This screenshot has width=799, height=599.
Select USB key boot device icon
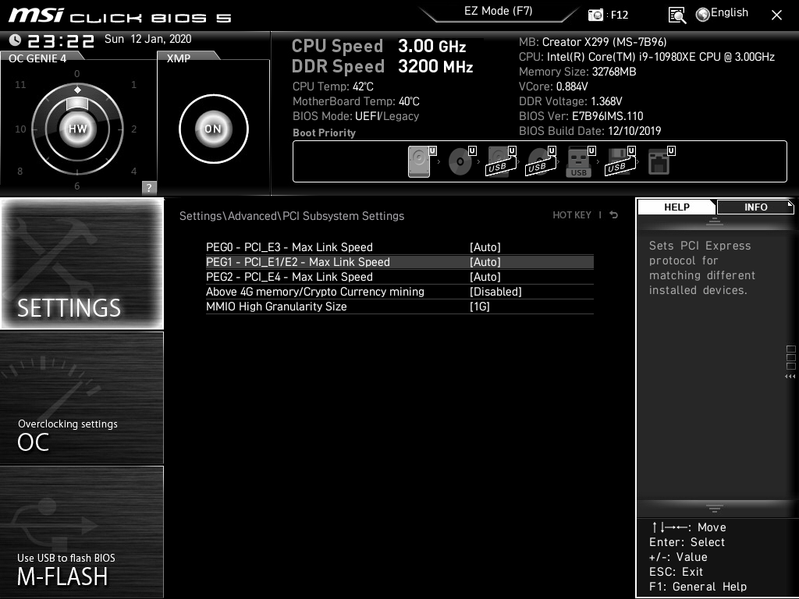click(580, 161)
